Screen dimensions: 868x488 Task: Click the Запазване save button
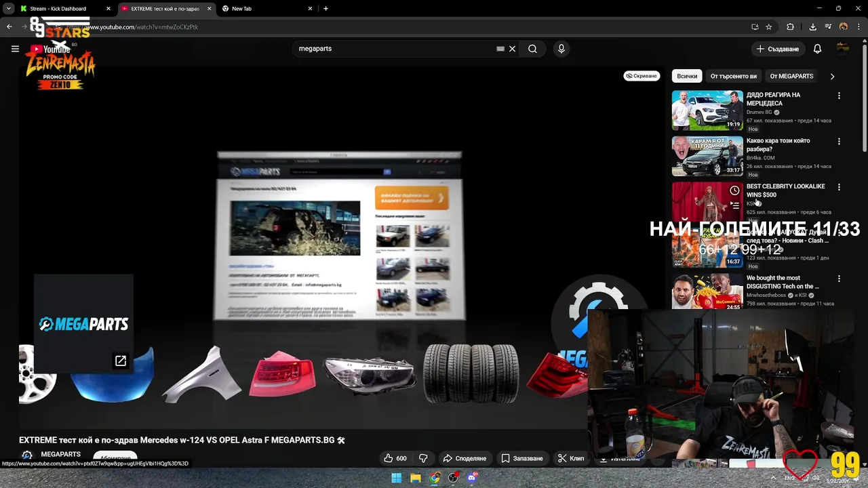click(522, 458)
